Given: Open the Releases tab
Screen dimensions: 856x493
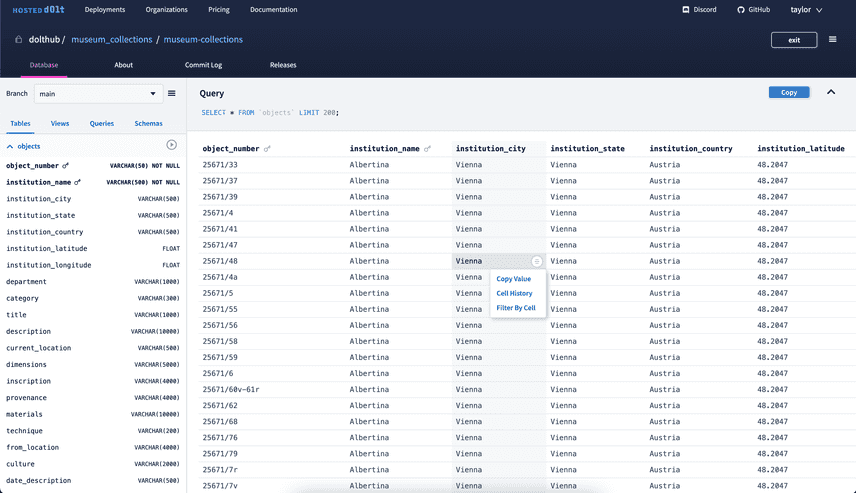Looking at the screenshot, I should point(283,65).
